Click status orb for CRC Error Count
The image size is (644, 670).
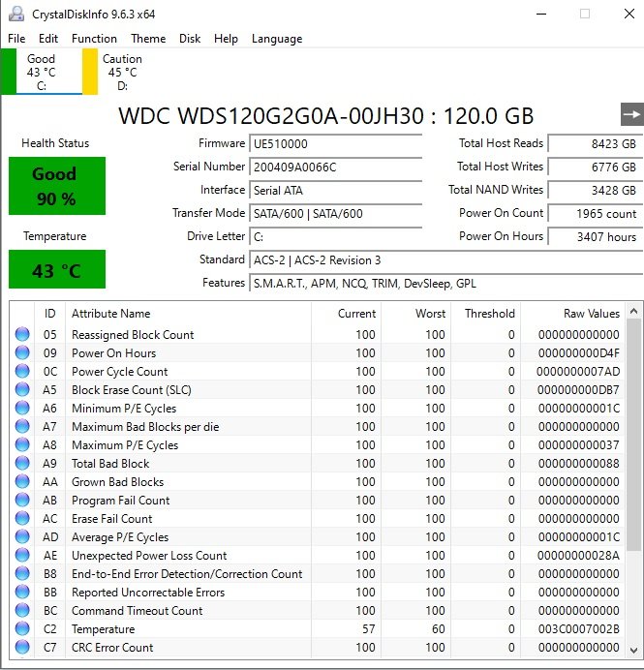tap(22, 647)
